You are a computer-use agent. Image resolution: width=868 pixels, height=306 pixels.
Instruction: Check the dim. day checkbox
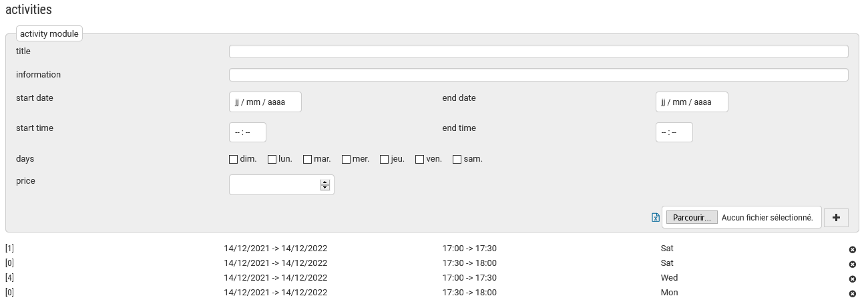pyautogui.click(x=234, y=160)
